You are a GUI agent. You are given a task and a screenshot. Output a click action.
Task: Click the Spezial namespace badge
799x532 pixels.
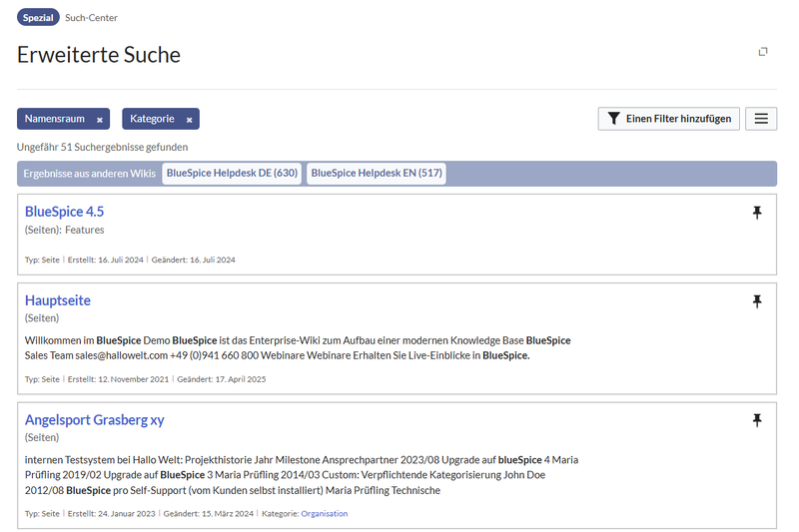pyautogui.click(x=38, y=17)
